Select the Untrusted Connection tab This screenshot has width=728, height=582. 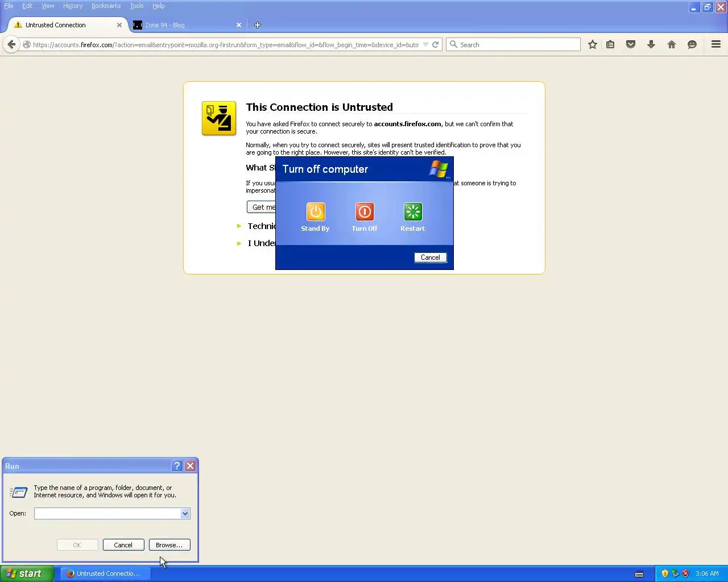tap(68, 25)
